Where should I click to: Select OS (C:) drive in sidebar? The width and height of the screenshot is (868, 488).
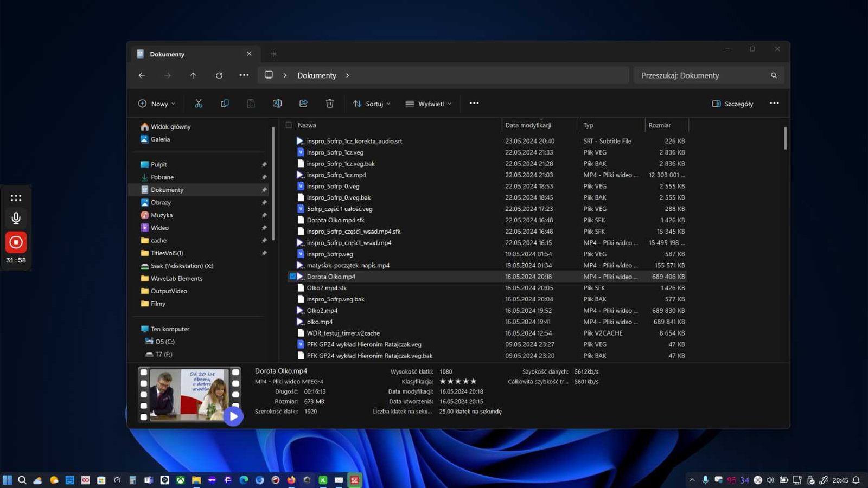[x=164, y=342]
